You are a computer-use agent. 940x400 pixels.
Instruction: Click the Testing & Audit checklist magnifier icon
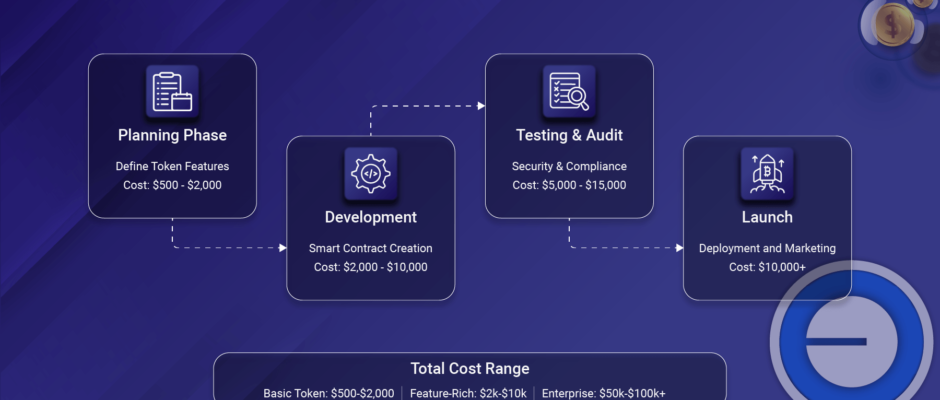coord(569,92)
